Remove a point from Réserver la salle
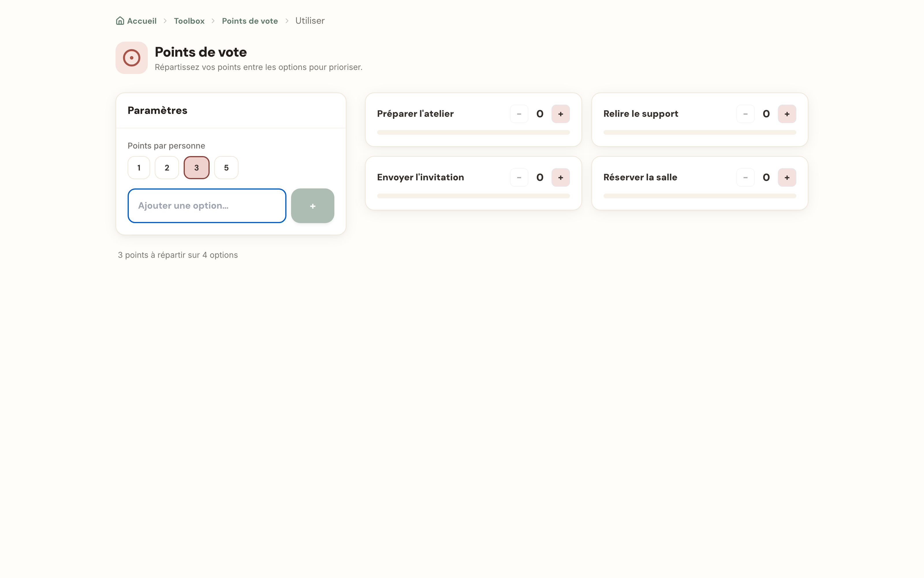 click(x=745, y=177)
